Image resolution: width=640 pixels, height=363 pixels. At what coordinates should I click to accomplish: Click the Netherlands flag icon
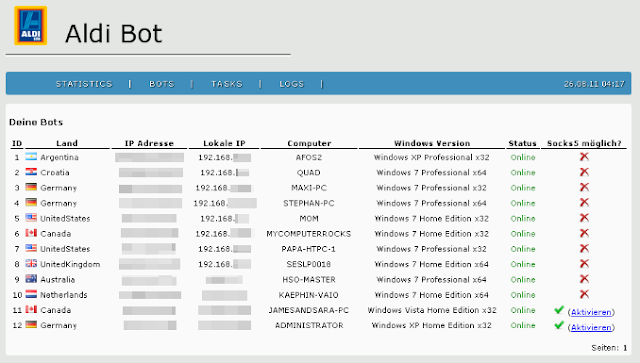coord(31,294)
